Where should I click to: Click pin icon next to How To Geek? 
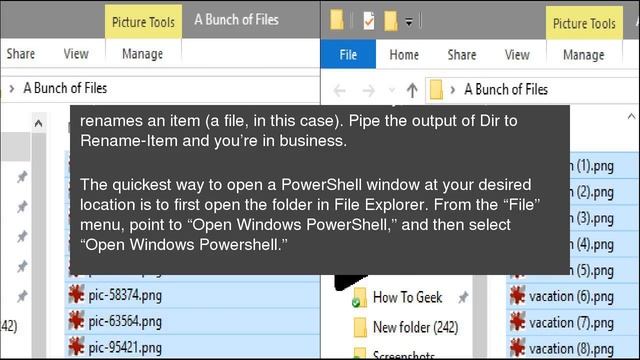[x=463, y=298]
